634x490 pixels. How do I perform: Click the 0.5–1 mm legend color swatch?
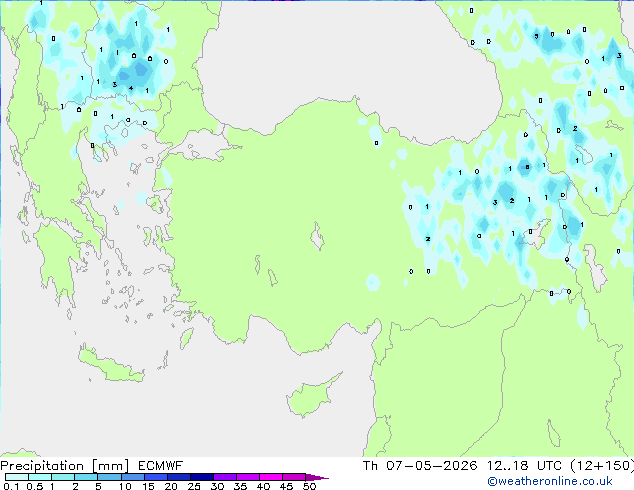[40, 477]
